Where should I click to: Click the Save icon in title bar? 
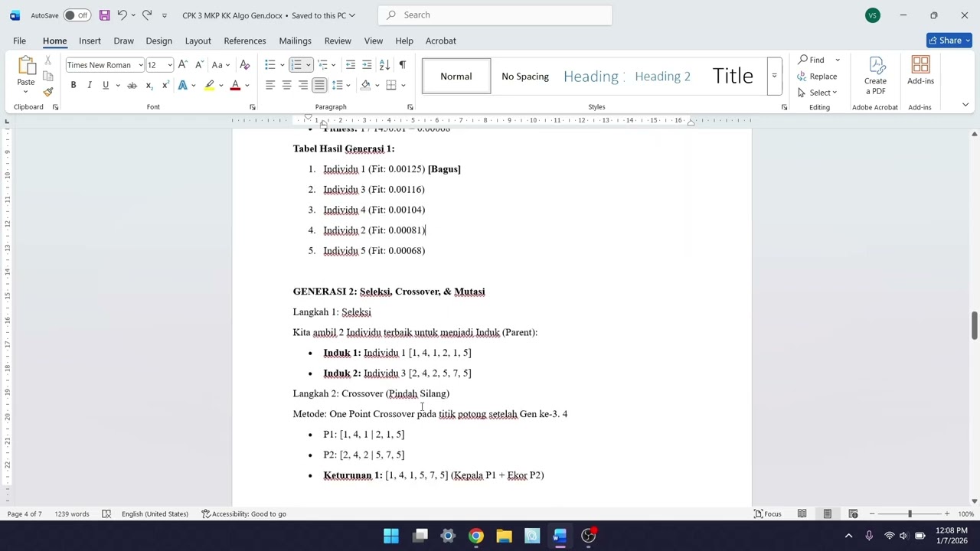pyautogui.click(x=105, y=15)
